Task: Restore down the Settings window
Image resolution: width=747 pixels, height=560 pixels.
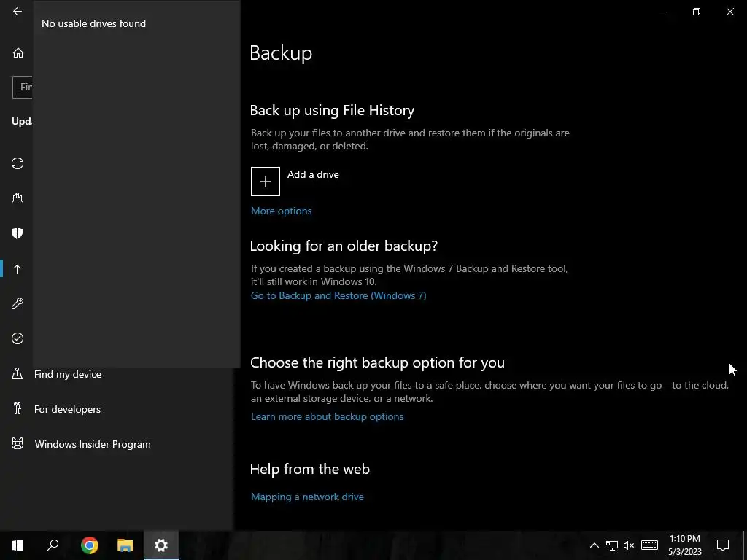Action: tap(697, 12)
